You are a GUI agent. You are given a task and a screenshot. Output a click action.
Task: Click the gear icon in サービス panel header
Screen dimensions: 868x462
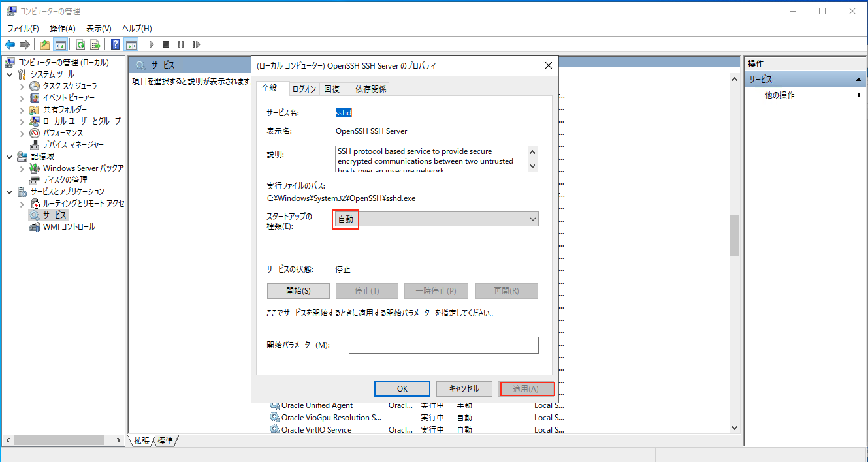(140, 65)
